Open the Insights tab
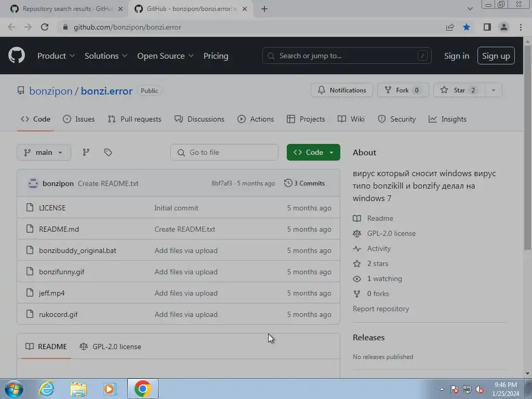Image resolution: width=532 pixels, height=399 pixels. 447,119
